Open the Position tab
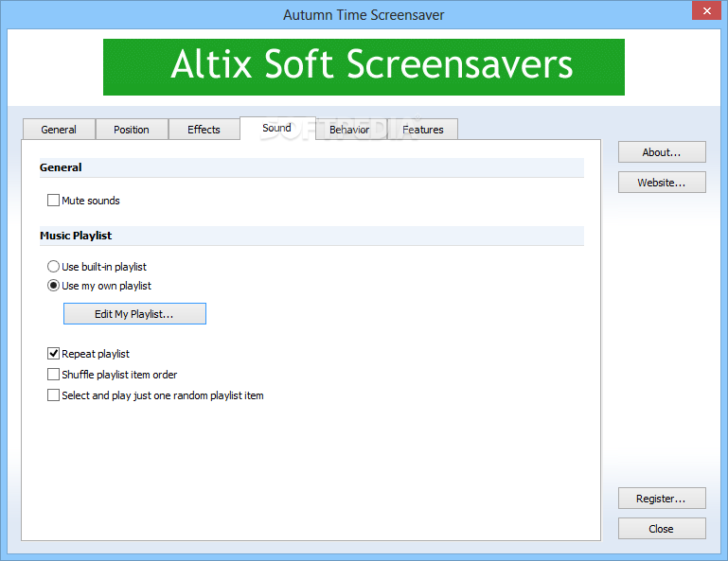This screenshot has height=561, width=728. 132,130
